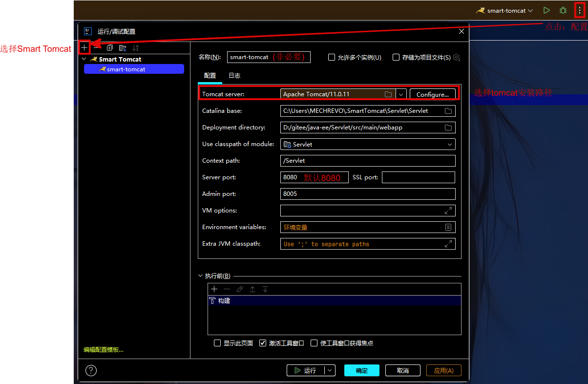Click the 应用(A) button
This screenshot has width=588, height=384.
click(444, 370)
